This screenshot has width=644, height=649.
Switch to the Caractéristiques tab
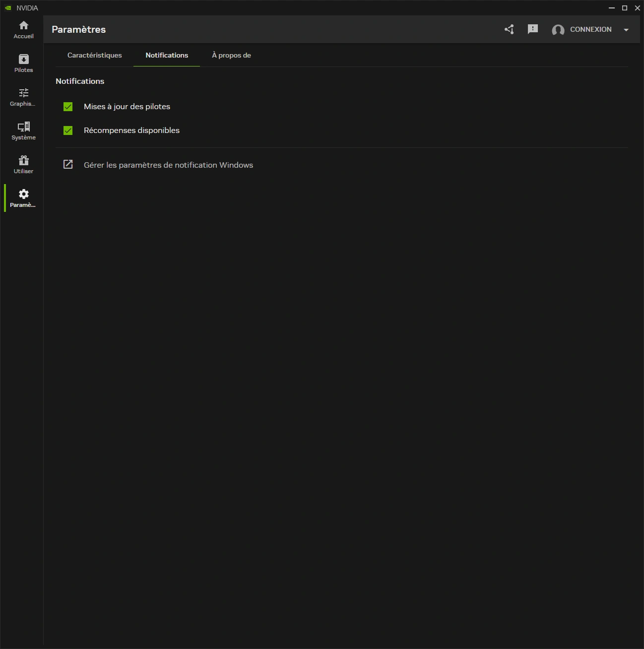94,55
